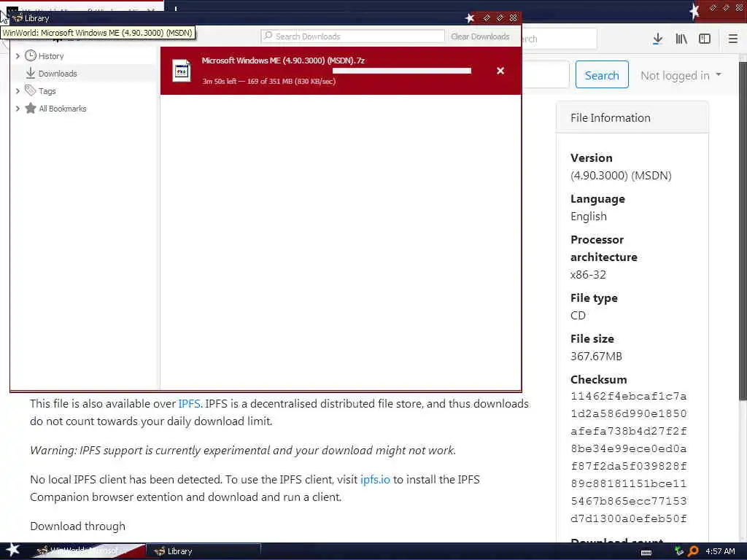Expand the Tags tree node
Screen dimensions: 747x560
coord(18,91)
